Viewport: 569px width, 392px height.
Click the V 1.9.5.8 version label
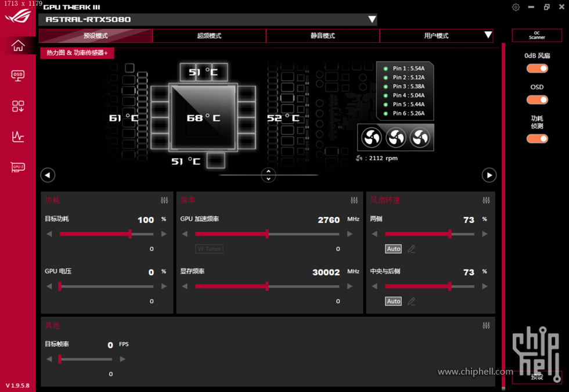click(x=17, y=386)
